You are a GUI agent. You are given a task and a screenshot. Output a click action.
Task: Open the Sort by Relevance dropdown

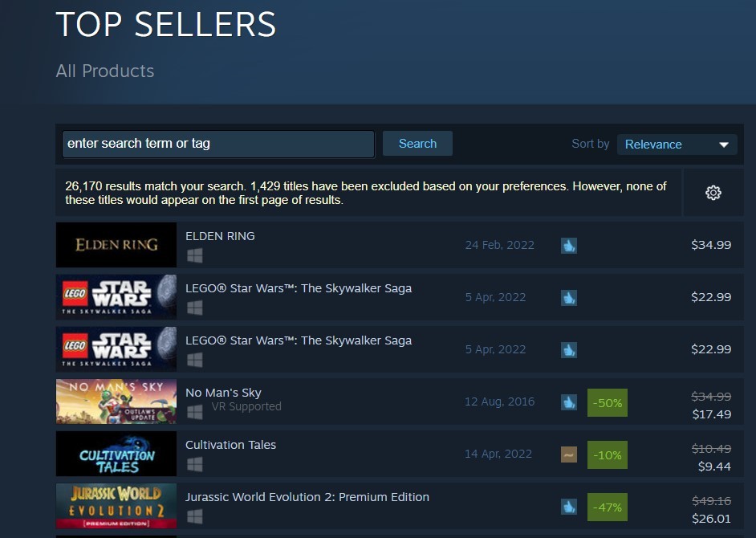pos(677,145)
